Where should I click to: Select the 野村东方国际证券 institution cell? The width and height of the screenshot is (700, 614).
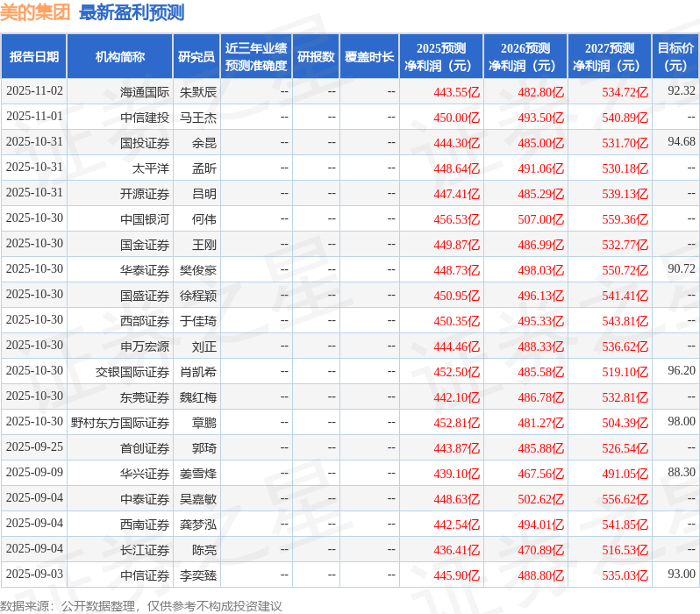[x=120, y=423]
